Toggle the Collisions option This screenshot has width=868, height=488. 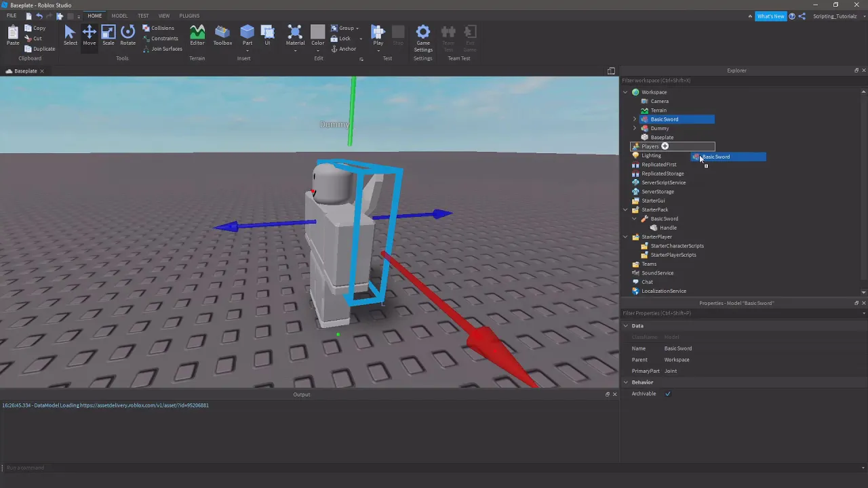158,28
